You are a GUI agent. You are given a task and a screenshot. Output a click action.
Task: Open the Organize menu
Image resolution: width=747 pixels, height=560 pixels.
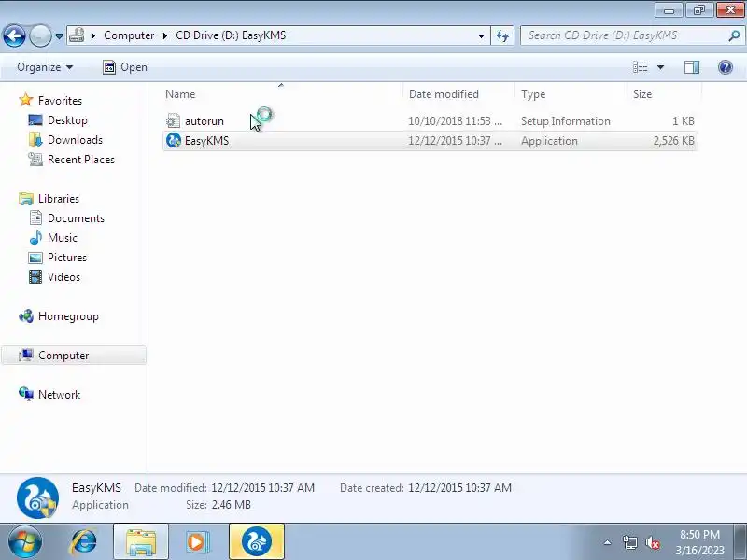[x=45, y=67]
